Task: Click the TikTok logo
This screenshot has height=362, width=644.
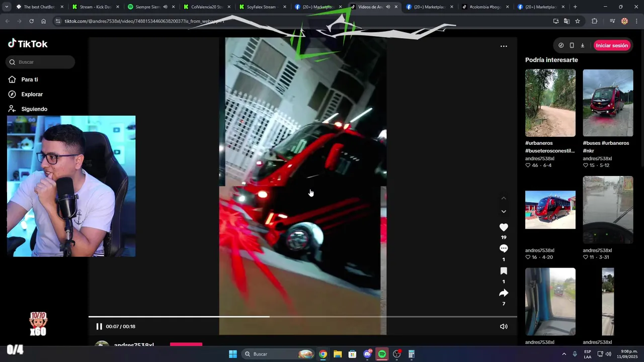Action: coord(28,44)
